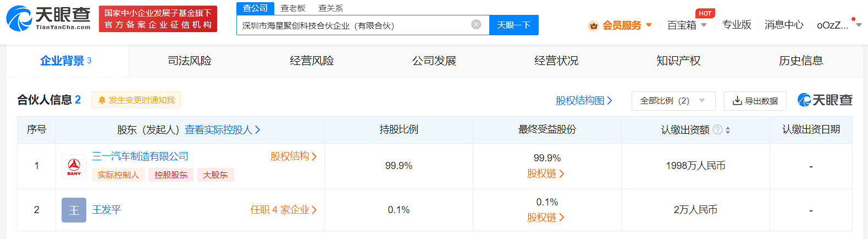
Task: Select the 经营风险 tab
Action: [x=312, y=61]
